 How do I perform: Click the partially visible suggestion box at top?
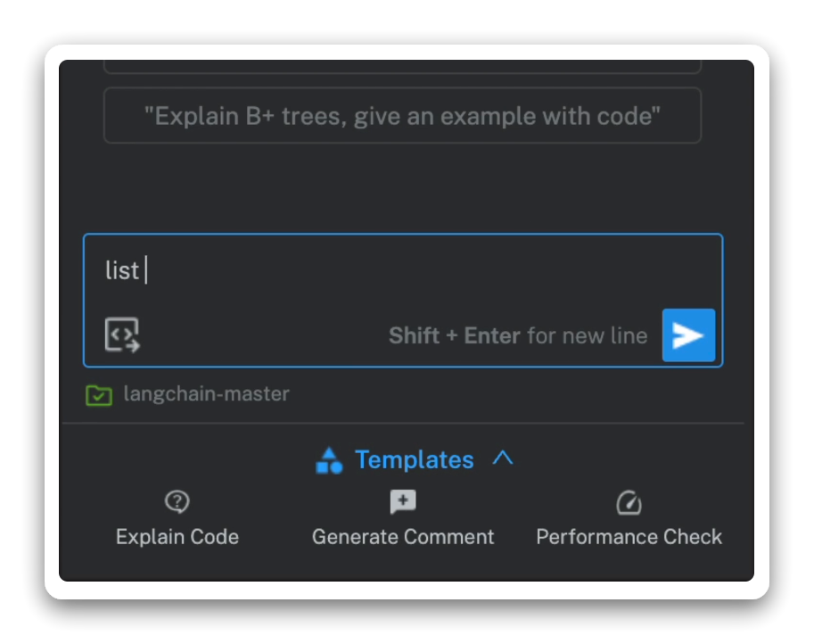(x=402, y=66)
